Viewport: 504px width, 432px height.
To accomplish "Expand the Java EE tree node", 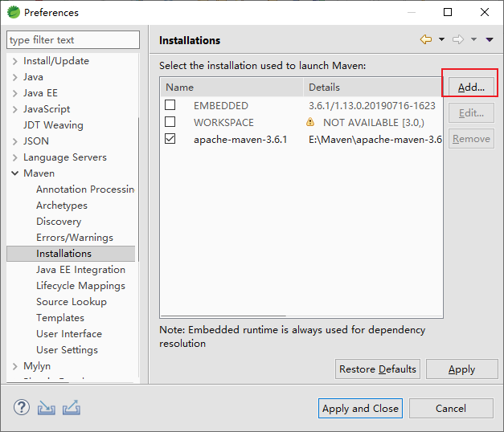I will coord(14,93).
